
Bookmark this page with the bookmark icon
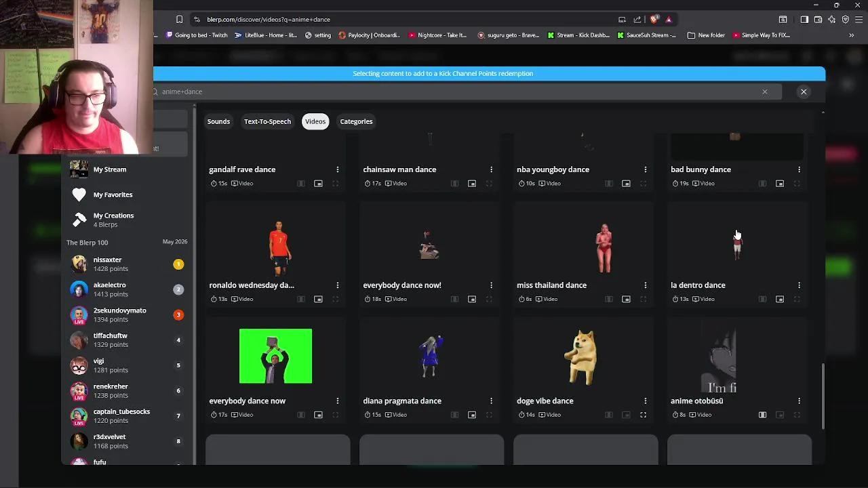point(179,20)
